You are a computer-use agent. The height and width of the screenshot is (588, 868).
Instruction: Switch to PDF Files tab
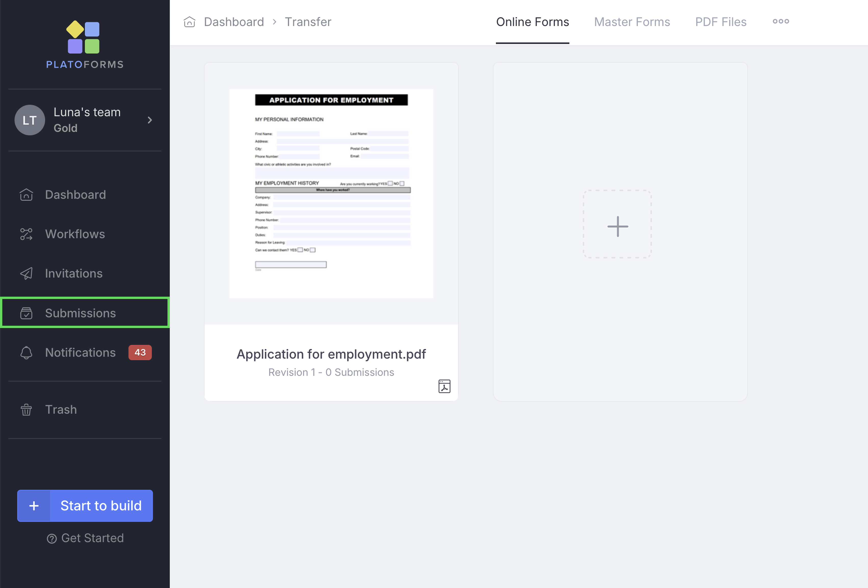tap(720, 22)
